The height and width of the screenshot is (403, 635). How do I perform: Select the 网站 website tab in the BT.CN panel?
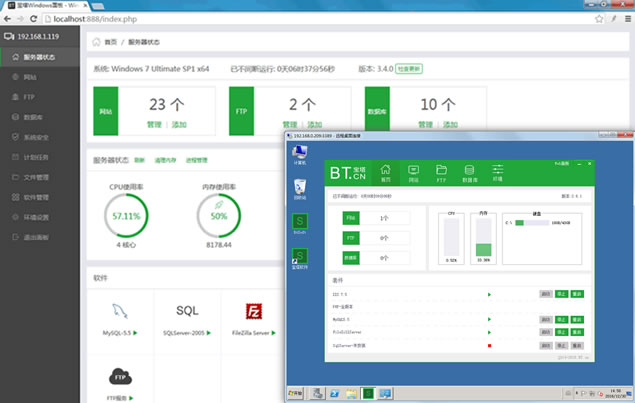(x=413, y=173)
